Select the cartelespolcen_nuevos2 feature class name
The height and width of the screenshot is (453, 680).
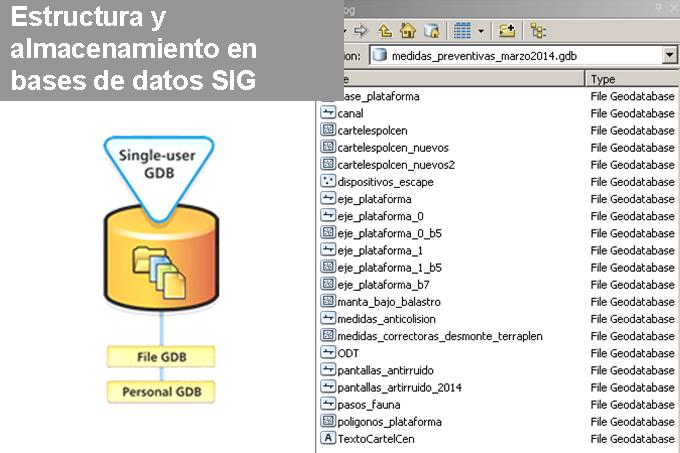pyautogui.click(x=396, y=165)
